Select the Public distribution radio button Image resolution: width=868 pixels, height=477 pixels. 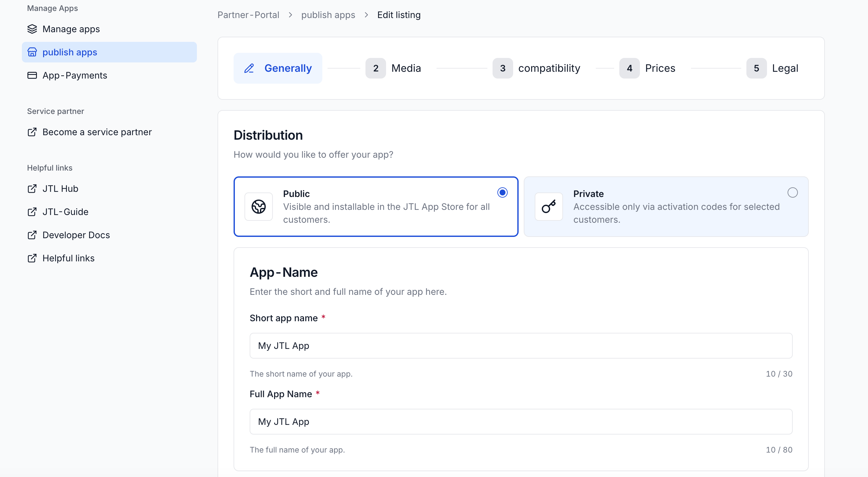click(503, 192)
